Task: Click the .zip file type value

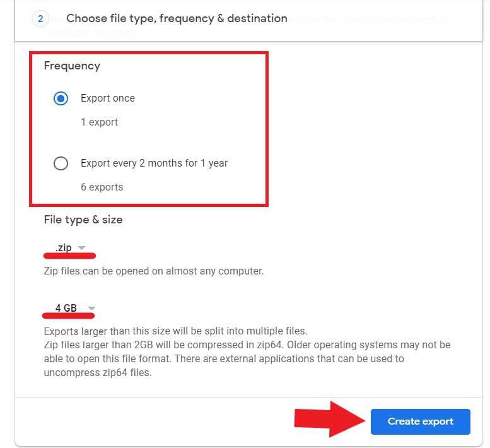Action: (x=64, y=248)
